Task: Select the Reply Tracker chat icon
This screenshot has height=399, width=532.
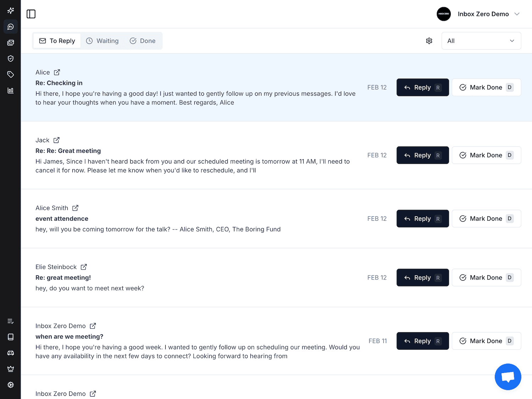Action: (11, 27)
